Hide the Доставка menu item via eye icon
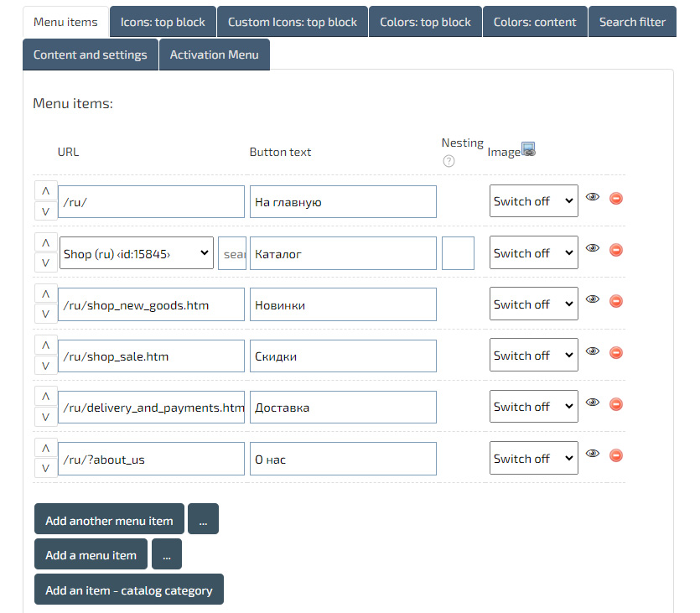The image size is (700, 613). click(x=593, y=403)
